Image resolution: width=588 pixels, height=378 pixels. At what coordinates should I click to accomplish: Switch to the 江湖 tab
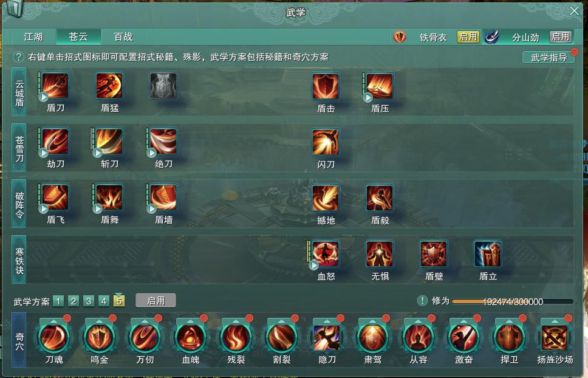(34, 36)
